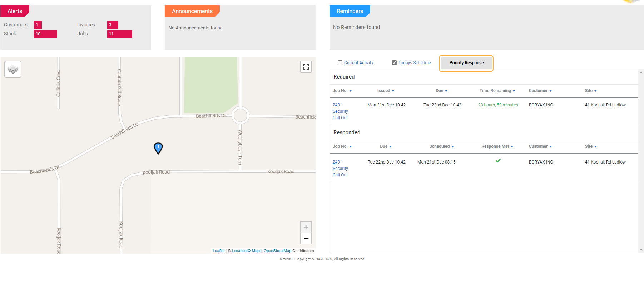Open the OpenStreetMap attribution link
The width and height of the screenshot is (644, 305).
(x=277, y=251)
